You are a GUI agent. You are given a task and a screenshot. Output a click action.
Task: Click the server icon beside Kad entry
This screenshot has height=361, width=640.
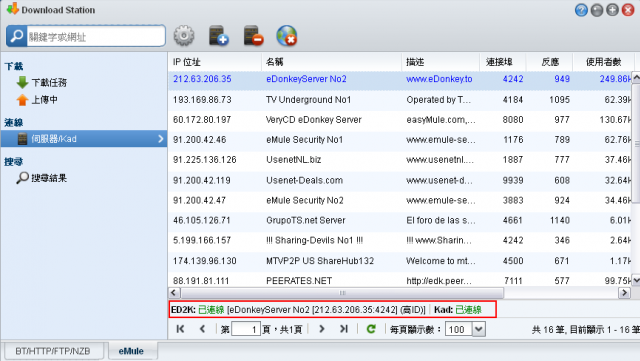[x=22, y=139]
